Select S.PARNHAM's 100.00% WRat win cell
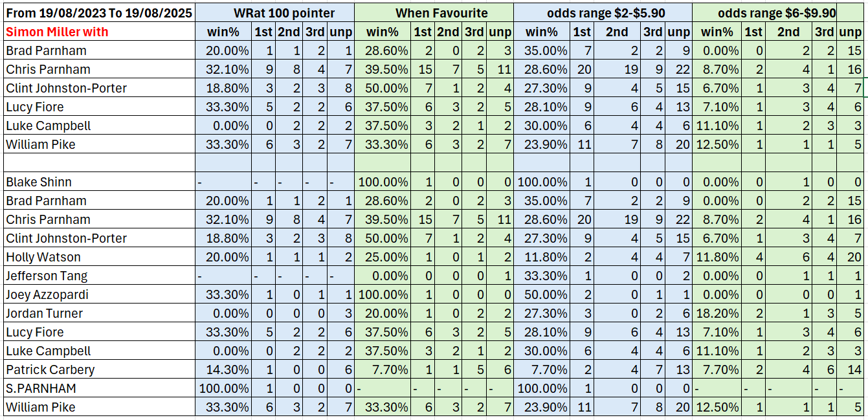 (223, 388)
